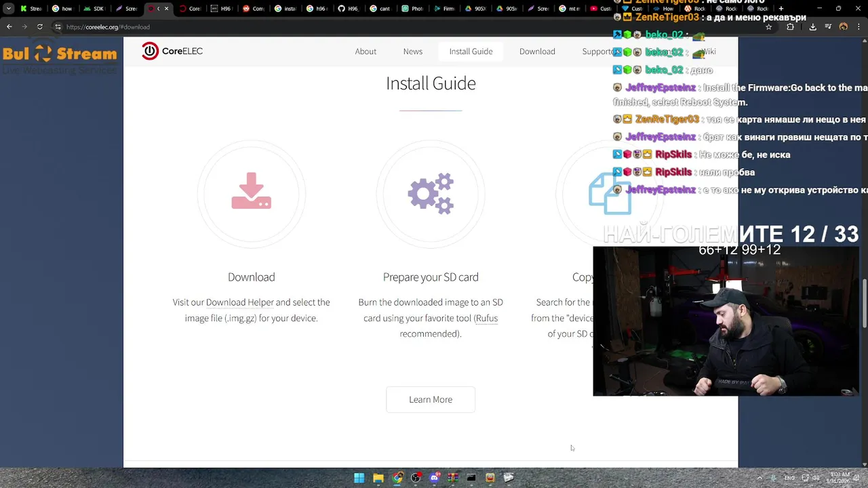Switch to the 'Strea' browser tab
The width and height of the screenshot is (868, 488).
[x=31, y=9]
